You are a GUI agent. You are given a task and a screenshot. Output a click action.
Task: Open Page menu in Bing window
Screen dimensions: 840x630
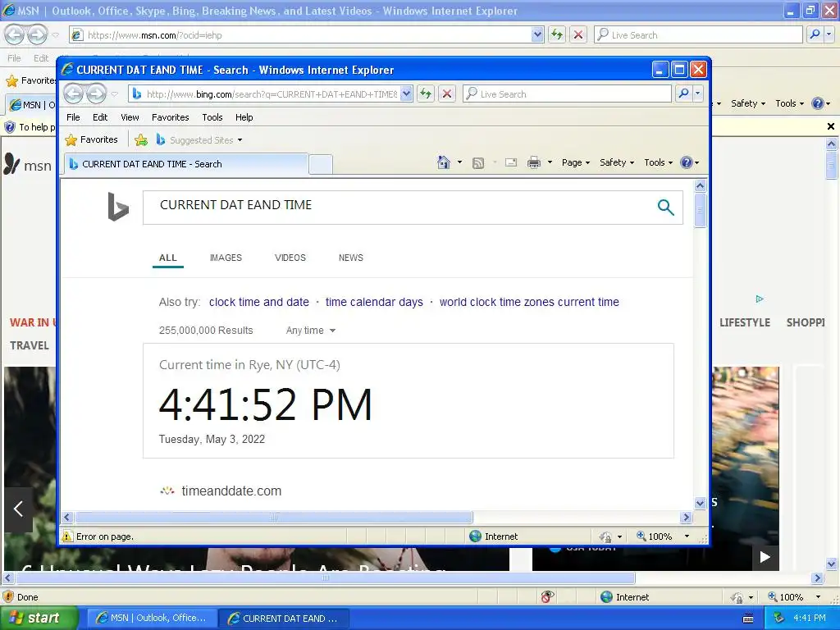[575, 162]
